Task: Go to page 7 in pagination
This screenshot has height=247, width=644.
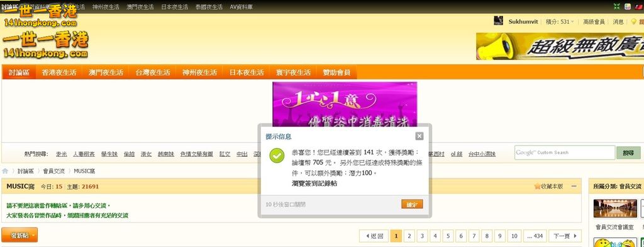Action: coord(474,236)
